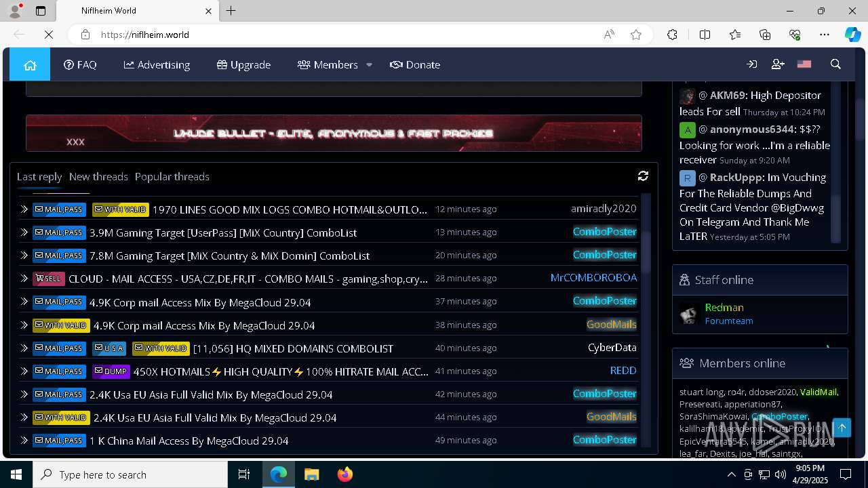Screen dimensions: 868x488
Task: Launch Copilot sidebar icon
Action: (x=852, y=35)
